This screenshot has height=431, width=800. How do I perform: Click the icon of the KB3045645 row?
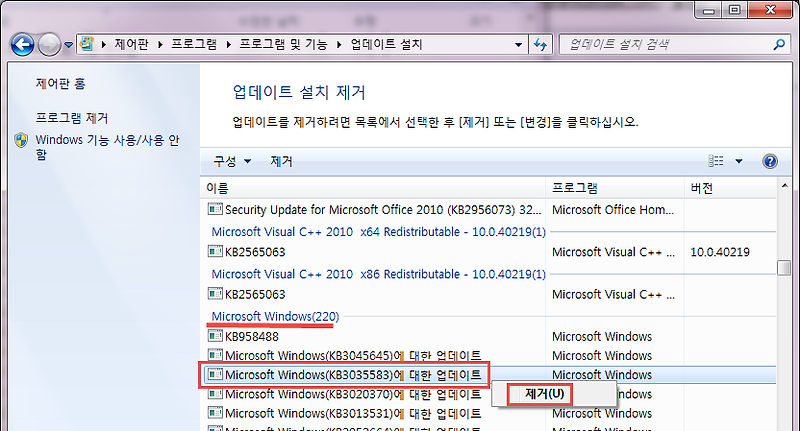pyautogui.click(x=215, y=355)
